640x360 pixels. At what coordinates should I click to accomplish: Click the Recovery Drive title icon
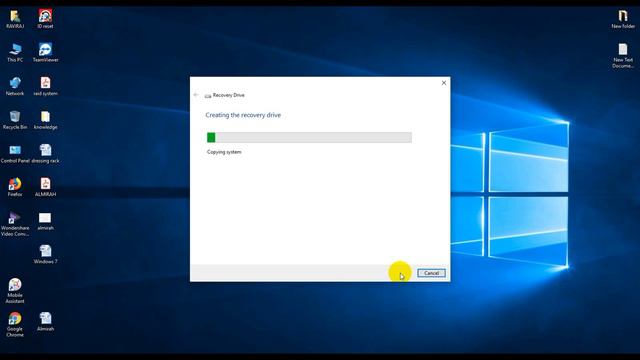click(x=208, y=96)
